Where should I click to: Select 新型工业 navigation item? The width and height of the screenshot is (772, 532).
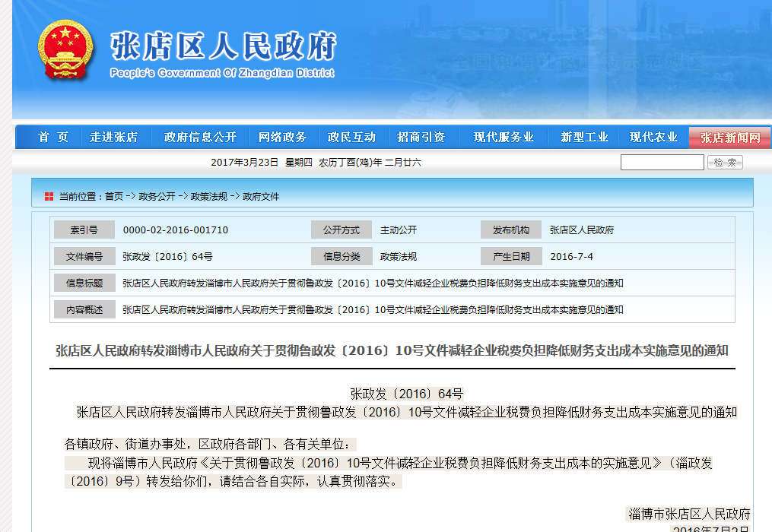(x=584, y=138)
